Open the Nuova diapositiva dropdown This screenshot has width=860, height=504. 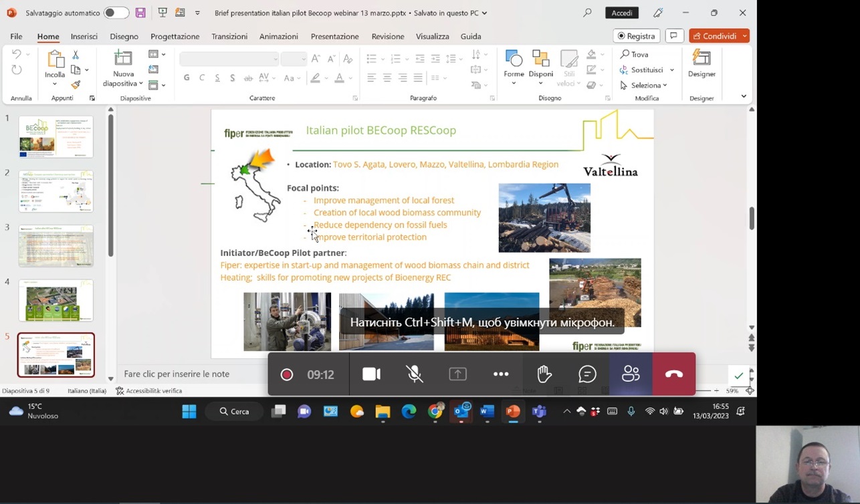point(123,79)
